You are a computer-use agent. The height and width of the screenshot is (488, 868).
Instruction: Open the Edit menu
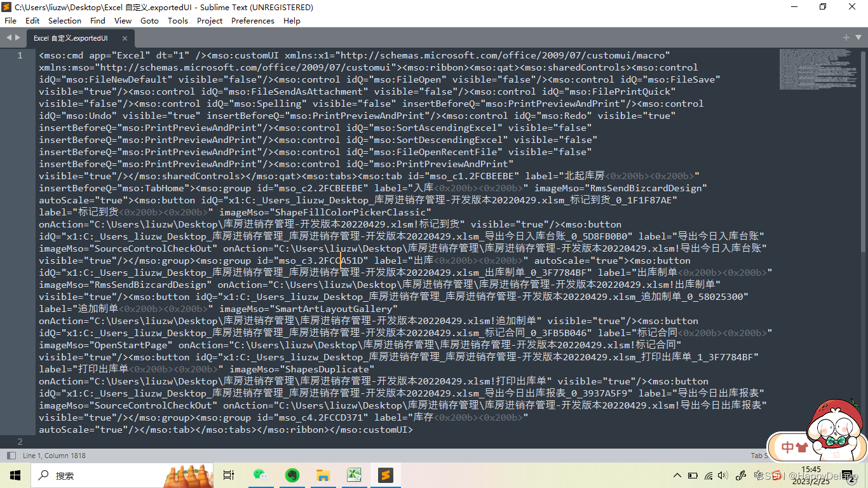[32, 20]
